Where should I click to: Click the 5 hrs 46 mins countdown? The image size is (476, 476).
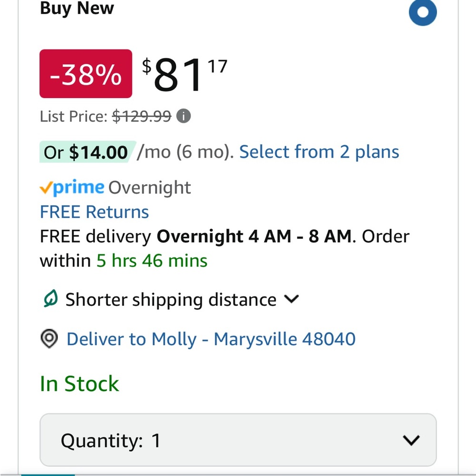(x=152, y=261)
